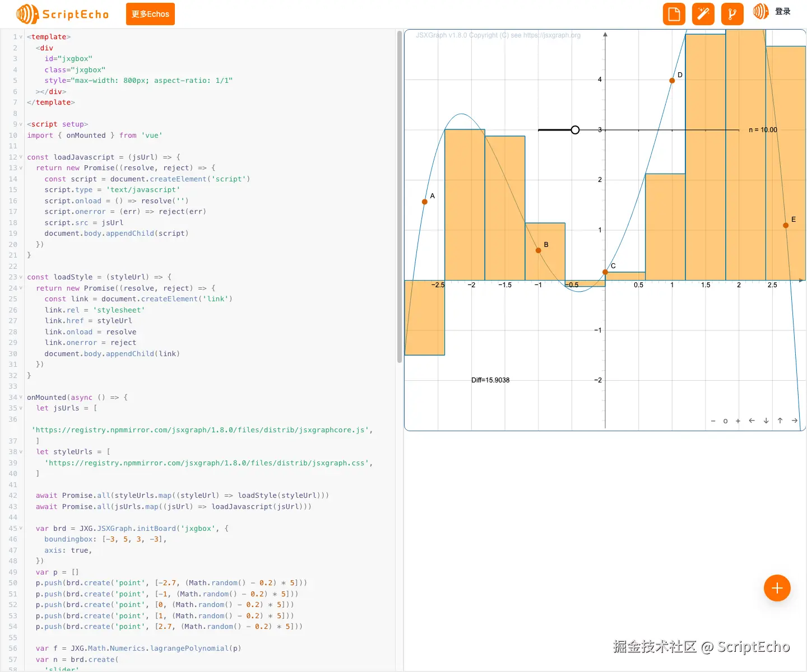The height and width of the screenshot is (672, 807).
Task: Select point D on the curve
Action: pos(672,81)
